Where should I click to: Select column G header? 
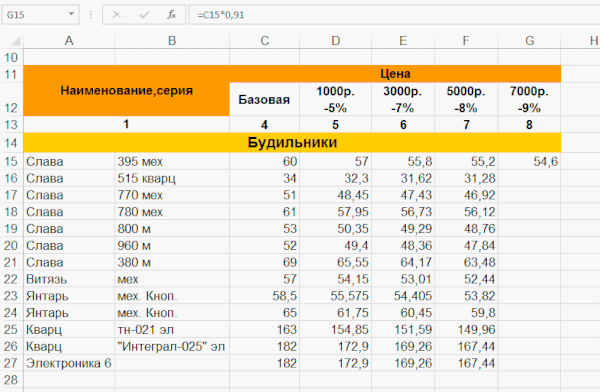(530, 41)
